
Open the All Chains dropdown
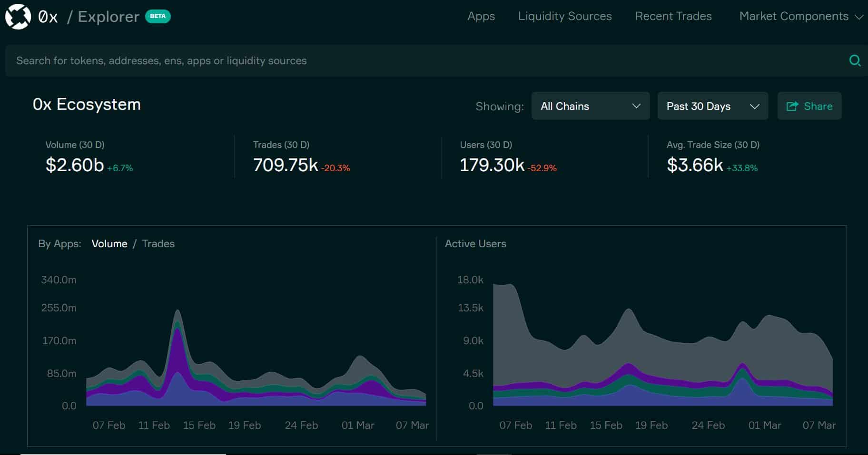pyautogui.click(x=590, y=106)
